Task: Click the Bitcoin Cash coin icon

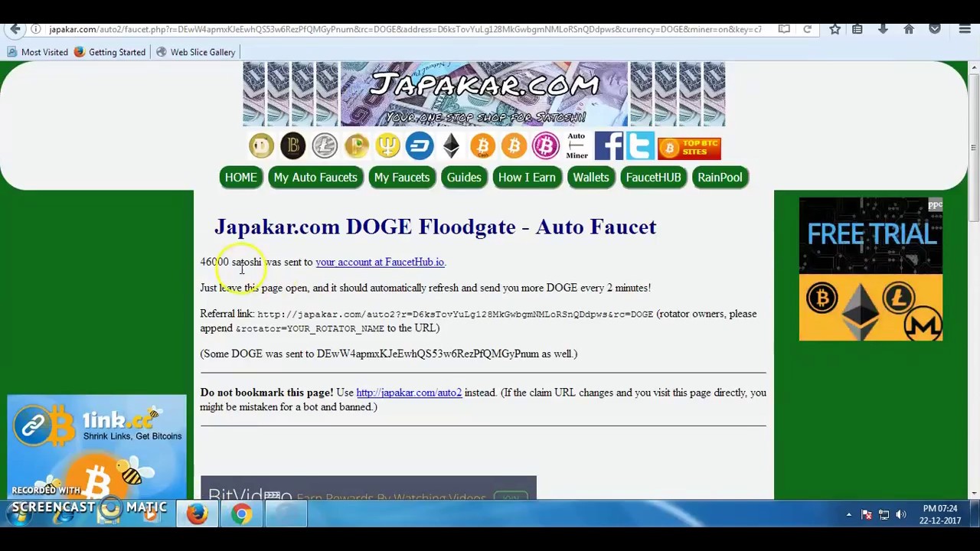Action: coord(482,145)
